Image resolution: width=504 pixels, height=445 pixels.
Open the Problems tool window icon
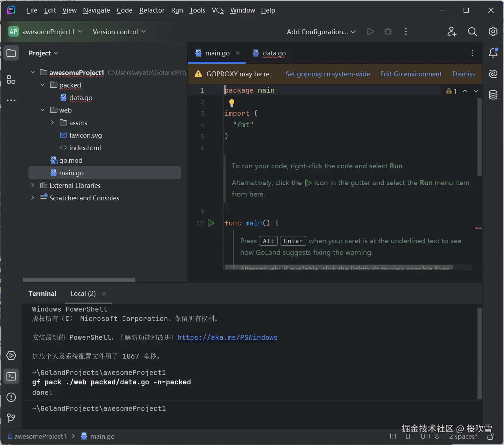tap(11, 397)
